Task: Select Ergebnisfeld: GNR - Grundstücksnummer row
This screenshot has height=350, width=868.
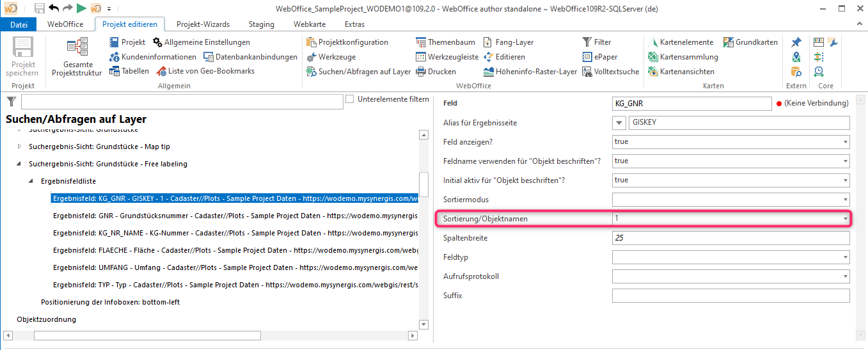Action: pos(235,216)
